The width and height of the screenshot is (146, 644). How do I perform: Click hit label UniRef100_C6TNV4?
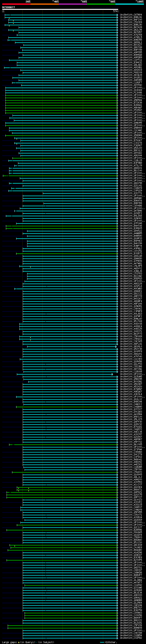tap(131, 15)
